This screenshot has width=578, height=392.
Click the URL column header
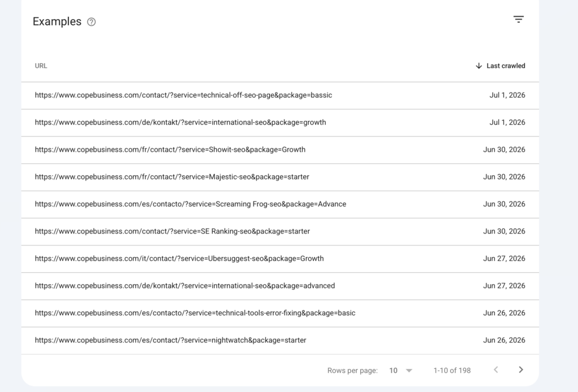pos(41,66)
